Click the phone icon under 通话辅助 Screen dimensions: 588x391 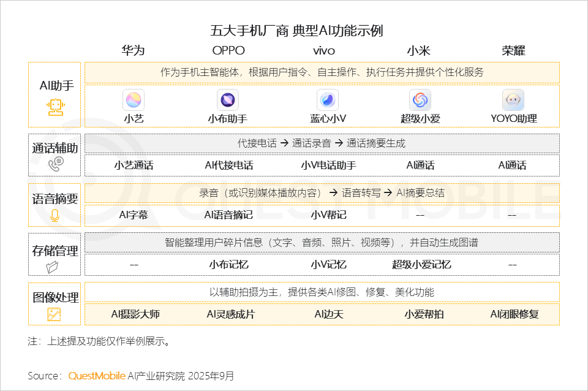(56, 164)
